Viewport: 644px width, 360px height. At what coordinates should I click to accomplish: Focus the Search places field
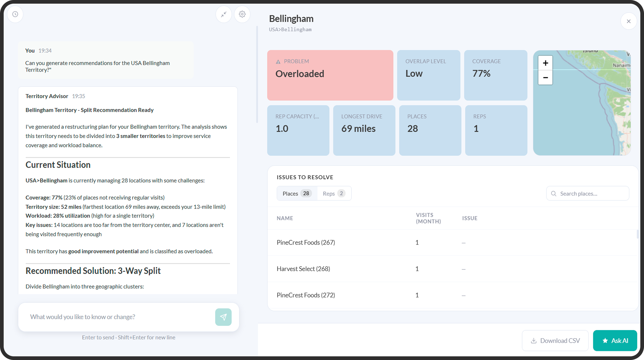(x=588, y=194)
